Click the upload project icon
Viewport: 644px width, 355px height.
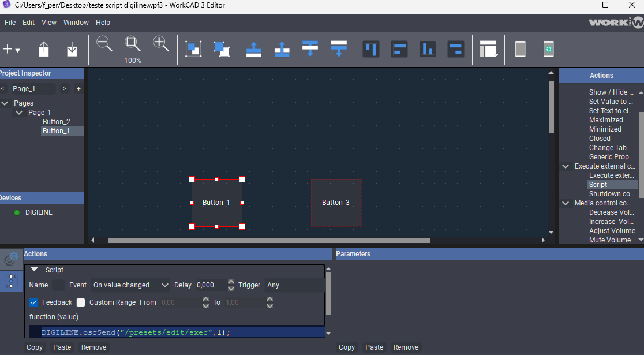(x=44, y=50)
